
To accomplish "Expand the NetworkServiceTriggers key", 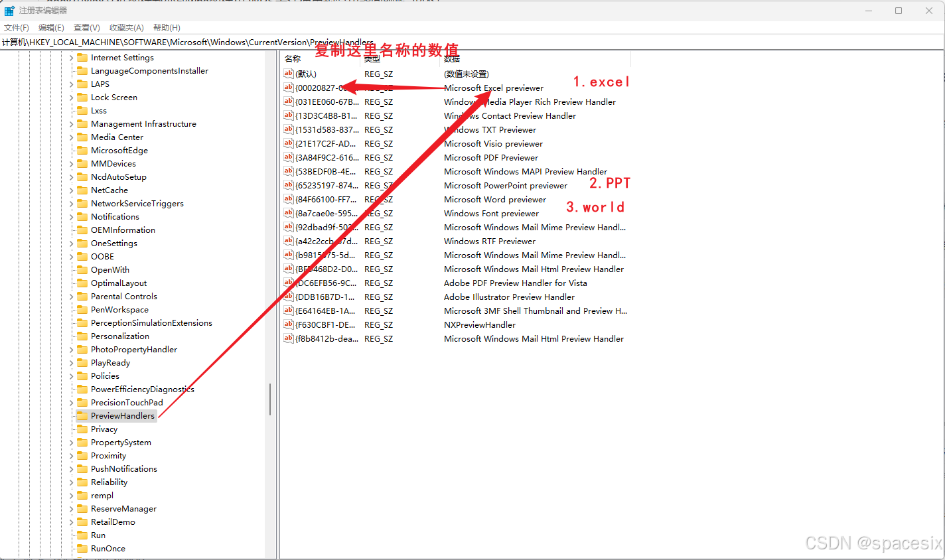I will pos(71,204).
